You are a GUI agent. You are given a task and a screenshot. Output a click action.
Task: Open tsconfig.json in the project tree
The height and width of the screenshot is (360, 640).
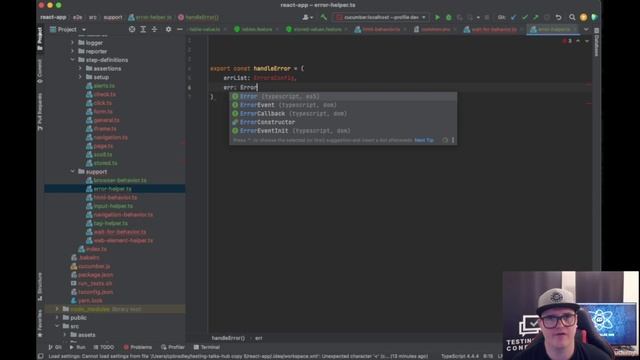[x=92, y=292]
